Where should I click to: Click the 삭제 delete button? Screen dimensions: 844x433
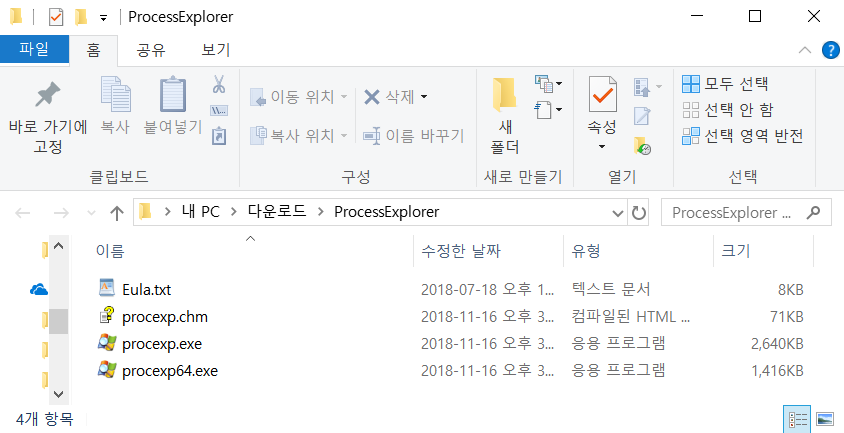[389, 97]
